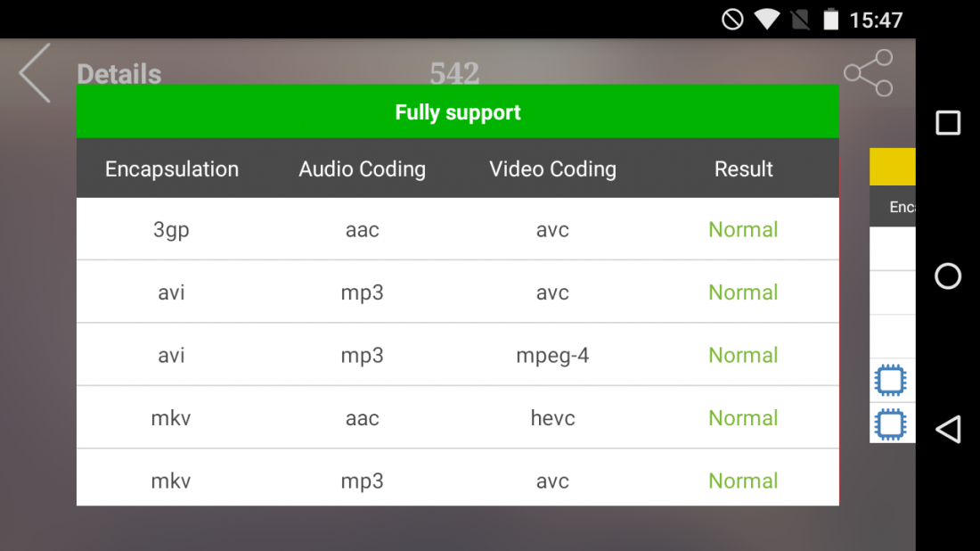This screenshot has height=551, width=980.
Task: Select the yellow header of the next panel
Action: tap(892, 167)
